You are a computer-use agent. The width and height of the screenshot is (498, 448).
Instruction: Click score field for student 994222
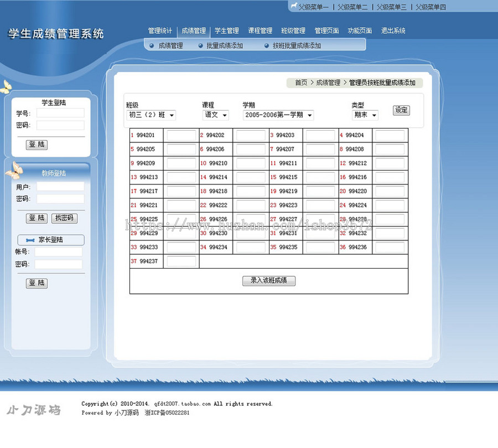coord(251,205)
